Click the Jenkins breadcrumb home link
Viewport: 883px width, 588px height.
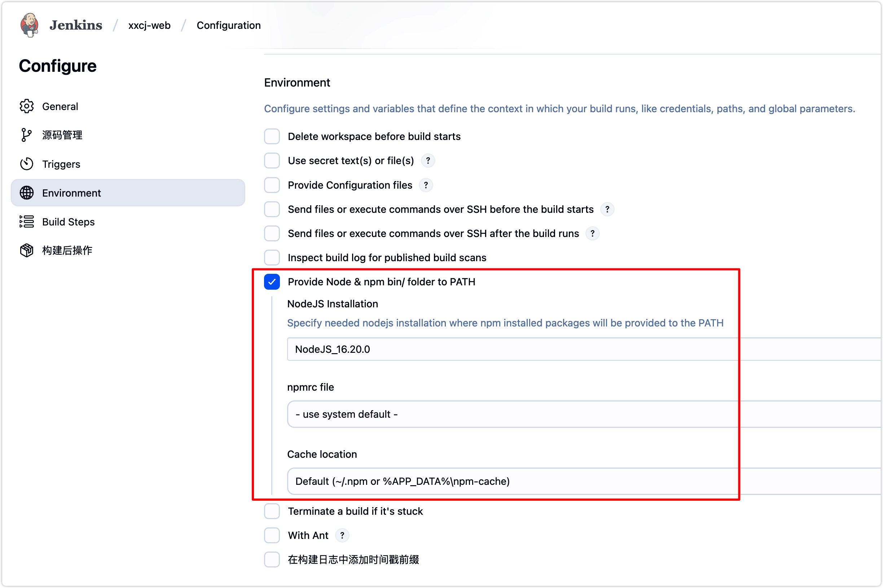coord(76,25)
